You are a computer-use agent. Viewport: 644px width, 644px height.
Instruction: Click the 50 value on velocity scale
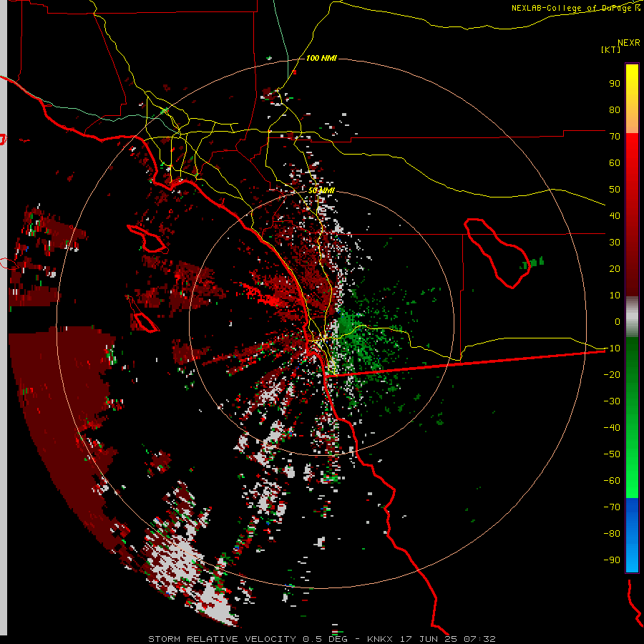(615, 190)
